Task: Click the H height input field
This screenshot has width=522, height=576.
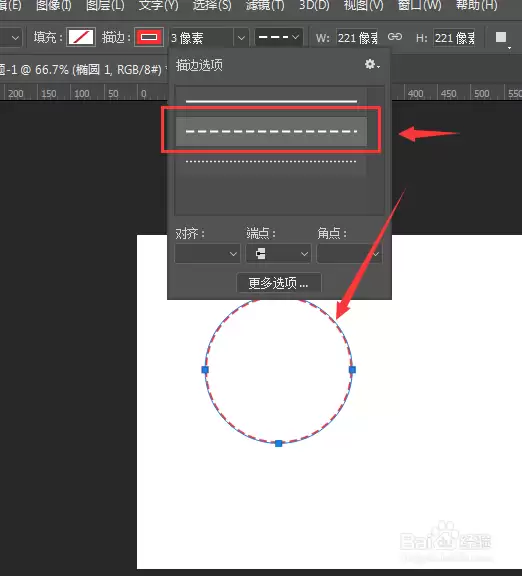Action: (x=454, y=38)
